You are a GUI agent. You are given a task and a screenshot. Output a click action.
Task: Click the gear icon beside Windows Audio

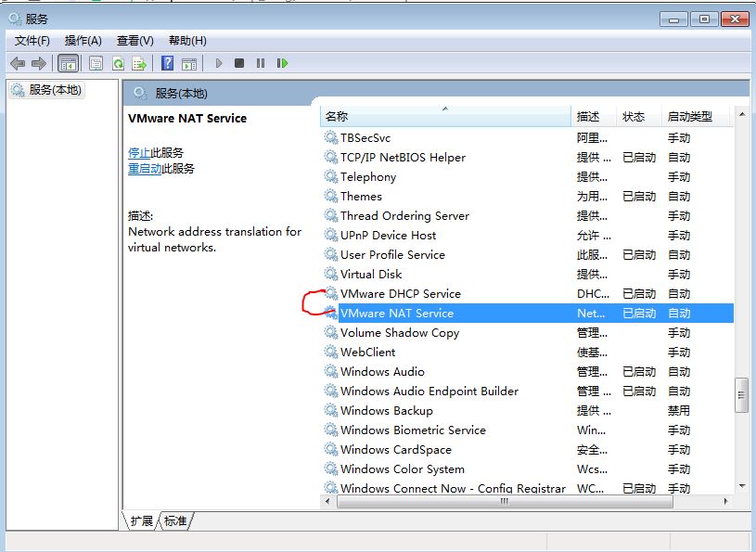(x=331, y=372)
